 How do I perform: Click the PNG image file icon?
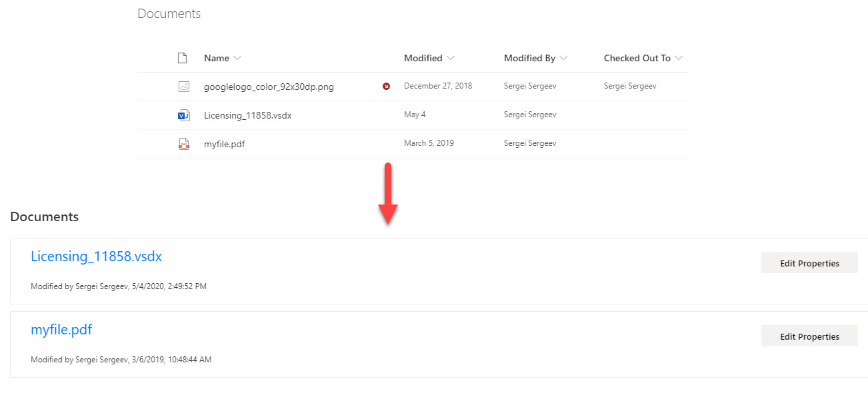[184, 87]
